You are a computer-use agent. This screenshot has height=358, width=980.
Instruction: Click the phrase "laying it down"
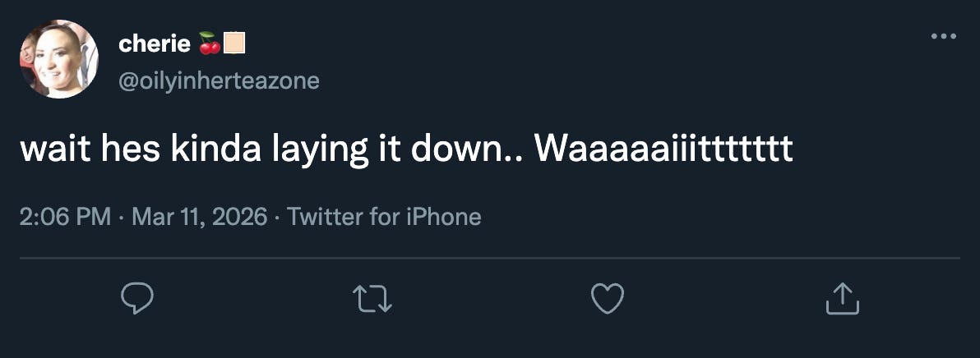click(398, 151)
